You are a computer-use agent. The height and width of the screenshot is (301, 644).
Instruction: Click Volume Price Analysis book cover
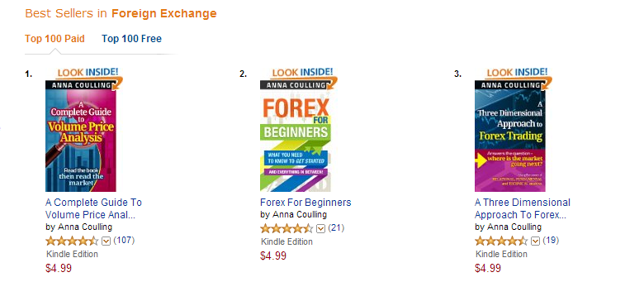[81, 136]
